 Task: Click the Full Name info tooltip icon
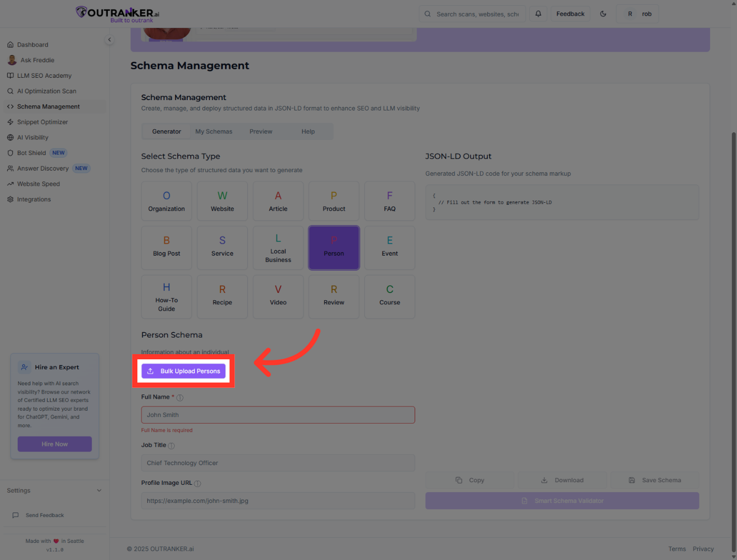[180, 397]
